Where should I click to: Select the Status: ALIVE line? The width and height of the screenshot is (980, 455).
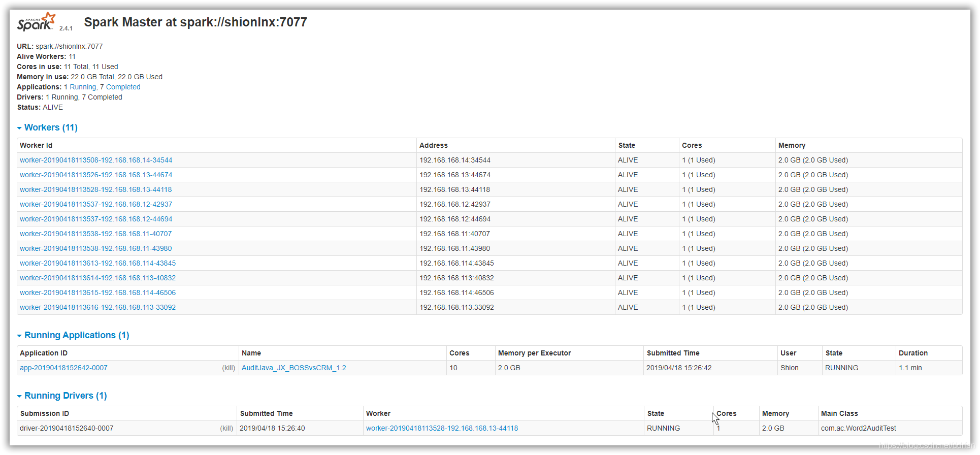tap(40, 107)
